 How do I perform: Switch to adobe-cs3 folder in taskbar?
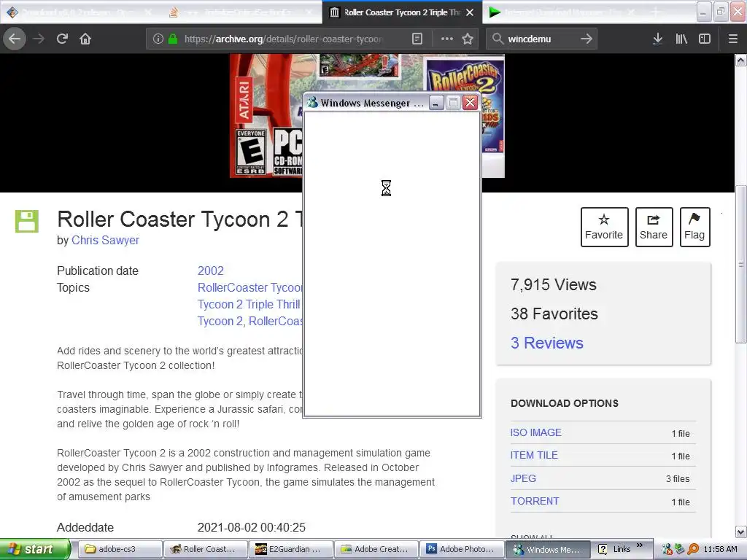[x=119, y=549]
